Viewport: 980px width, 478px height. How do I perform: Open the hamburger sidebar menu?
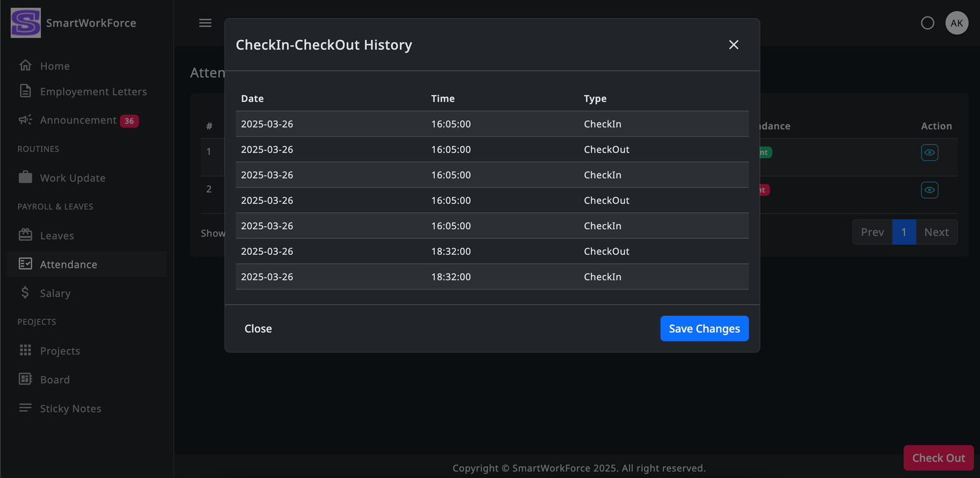point(205,23)
